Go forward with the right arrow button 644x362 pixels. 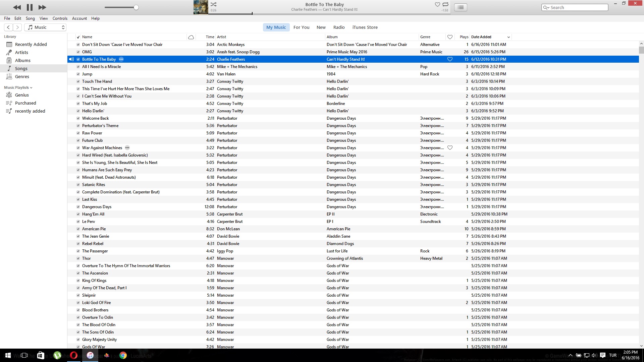pyautogui.click(x=17, y=27)
